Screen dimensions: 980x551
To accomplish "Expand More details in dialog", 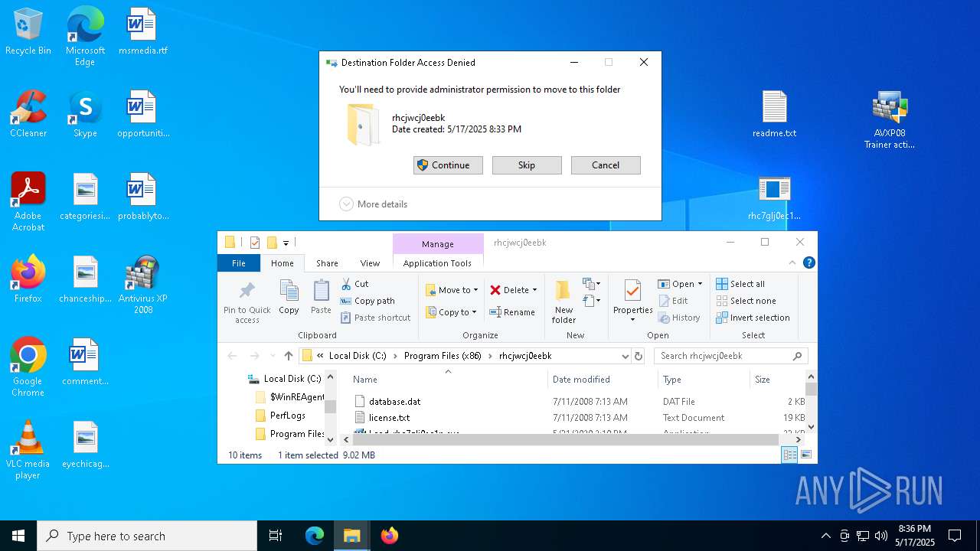I will tap(374, 204).
